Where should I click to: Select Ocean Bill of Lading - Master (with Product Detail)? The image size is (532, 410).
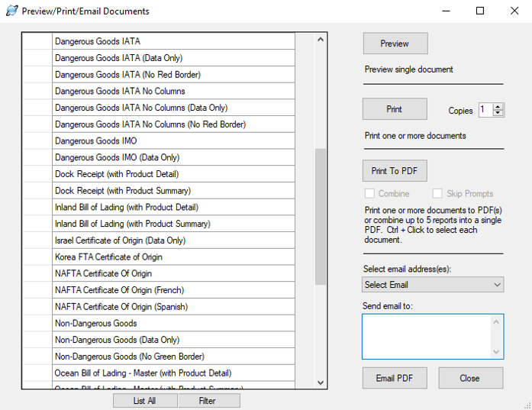point(174,373)
